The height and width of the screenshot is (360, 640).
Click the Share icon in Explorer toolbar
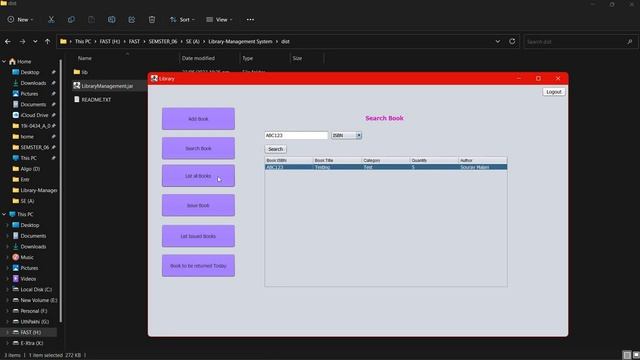[131, 19]
